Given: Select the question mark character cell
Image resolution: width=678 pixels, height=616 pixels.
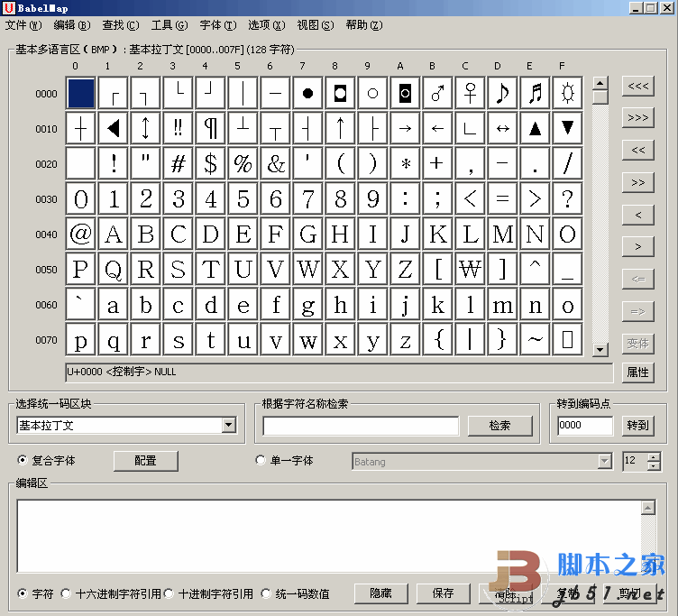Looking at the screenshot, I should click(x=567, y=199).
